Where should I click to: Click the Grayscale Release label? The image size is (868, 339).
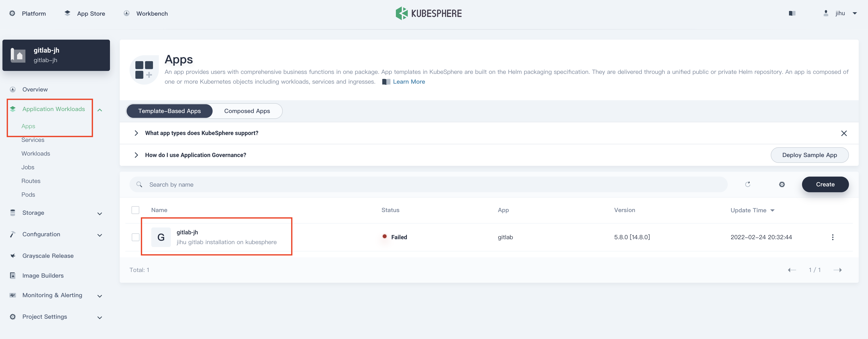point(48,256)
